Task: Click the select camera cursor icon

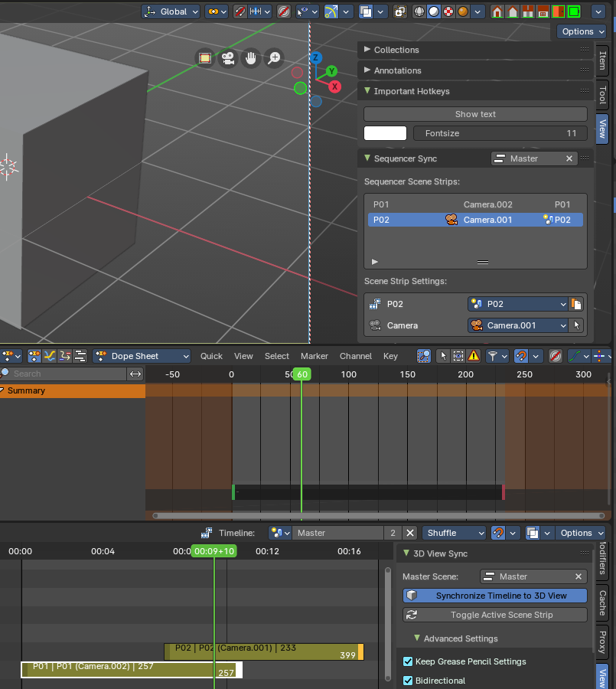Action: click(576, 325)
